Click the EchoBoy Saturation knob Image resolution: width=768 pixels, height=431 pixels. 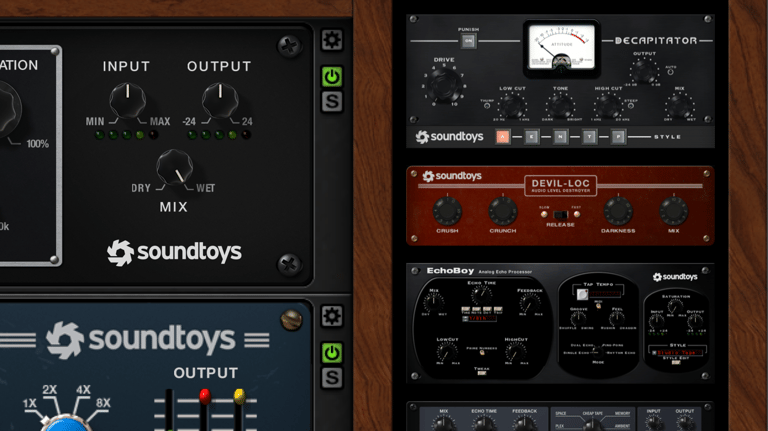tap(675, 306)
